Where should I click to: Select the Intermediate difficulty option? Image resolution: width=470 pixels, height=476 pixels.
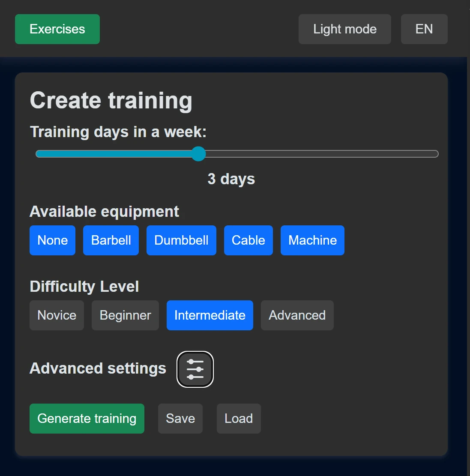pos(210,315)
